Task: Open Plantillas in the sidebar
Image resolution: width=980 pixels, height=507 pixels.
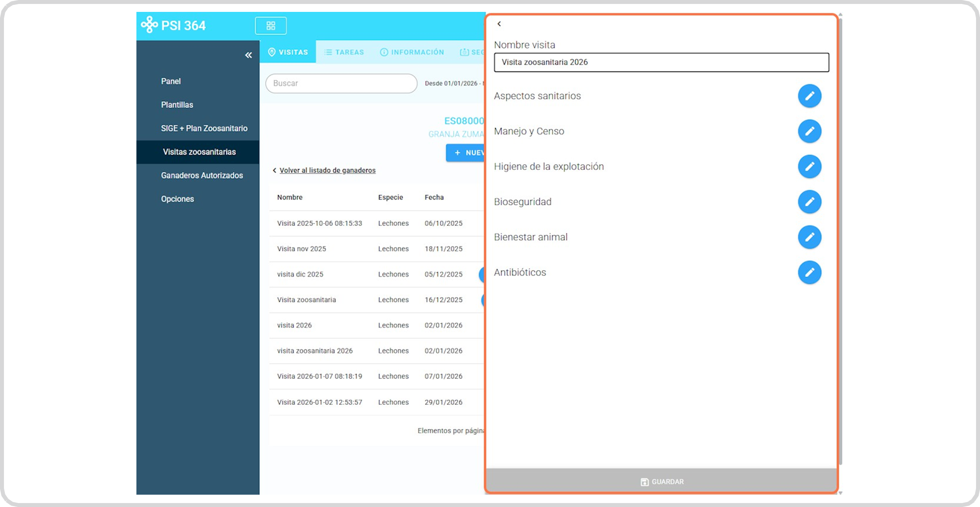Action: point(177,105)
